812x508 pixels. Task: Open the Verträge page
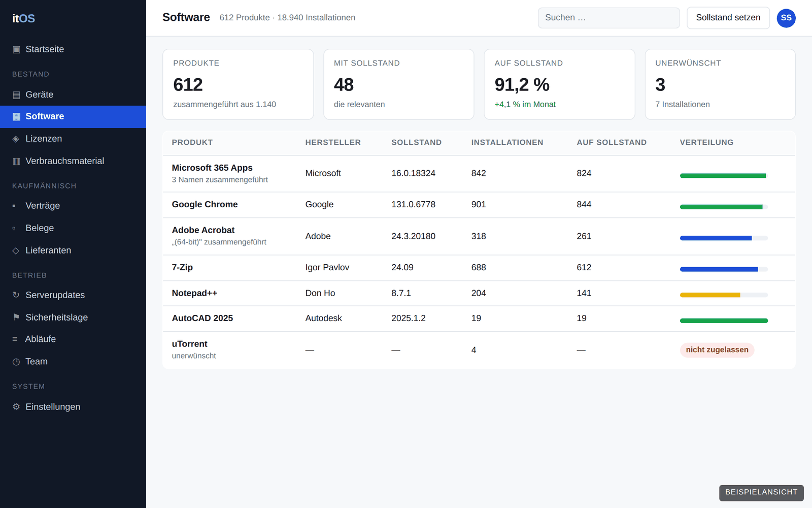click(x=73, y=206)
